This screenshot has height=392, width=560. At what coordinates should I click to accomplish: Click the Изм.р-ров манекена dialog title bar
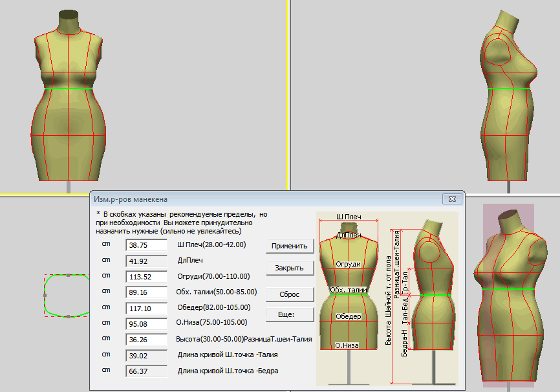coord(259,198)
